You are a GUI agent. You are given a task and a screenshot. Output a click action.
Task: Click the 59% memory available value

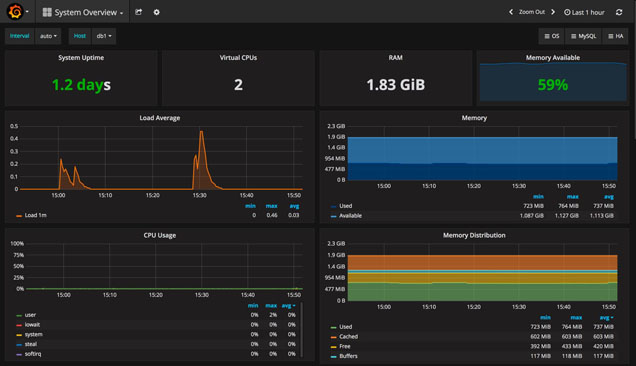tap(553, 85)
